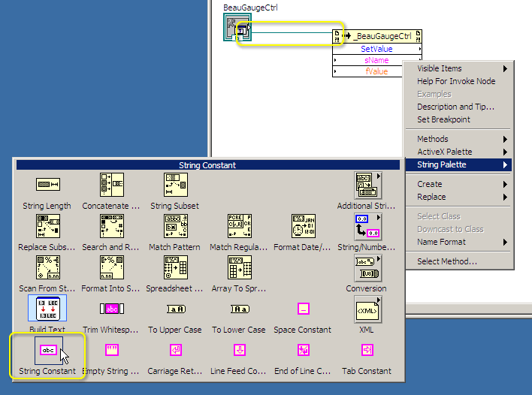Open the String/Number Conversion subpalette
532x395 pixels.
pos(367,227)
